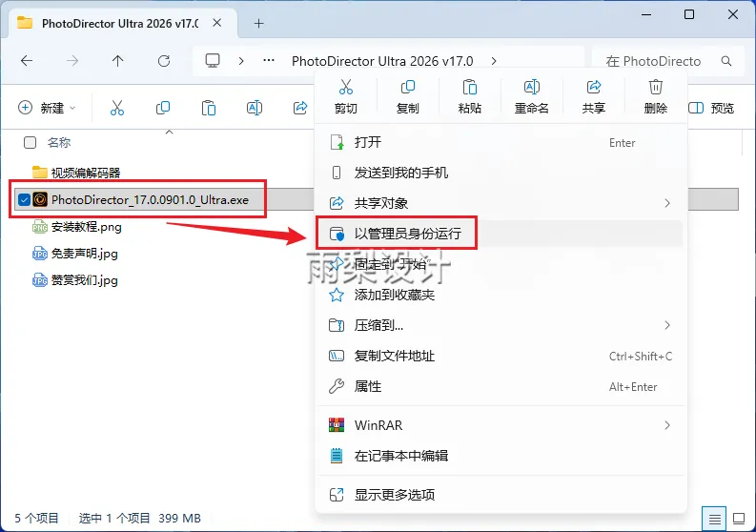Click PhotoDirector exe application icon

click(40, 199)
